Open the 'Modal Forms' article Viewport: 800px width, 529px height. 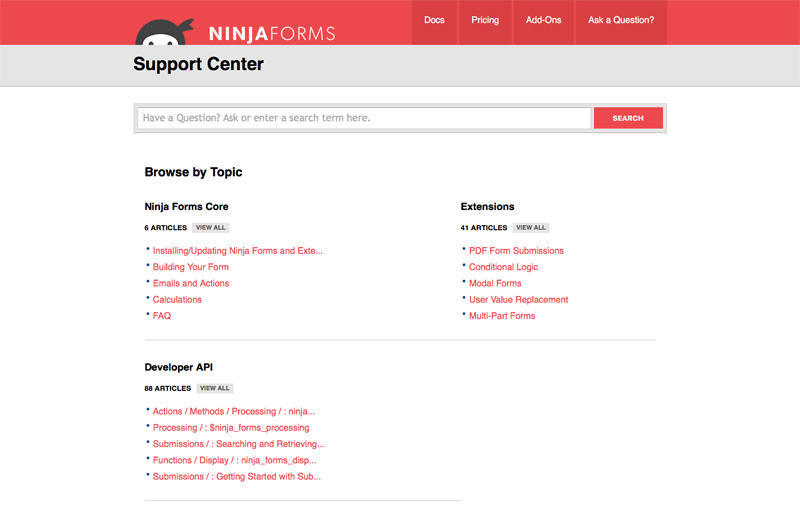[495, 283]
